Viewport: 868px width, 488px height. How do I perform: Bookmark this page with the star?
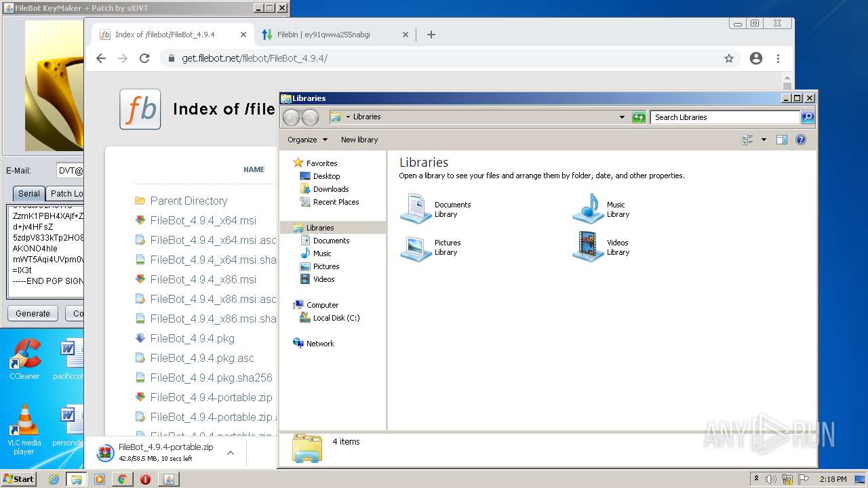coord(729,58)
